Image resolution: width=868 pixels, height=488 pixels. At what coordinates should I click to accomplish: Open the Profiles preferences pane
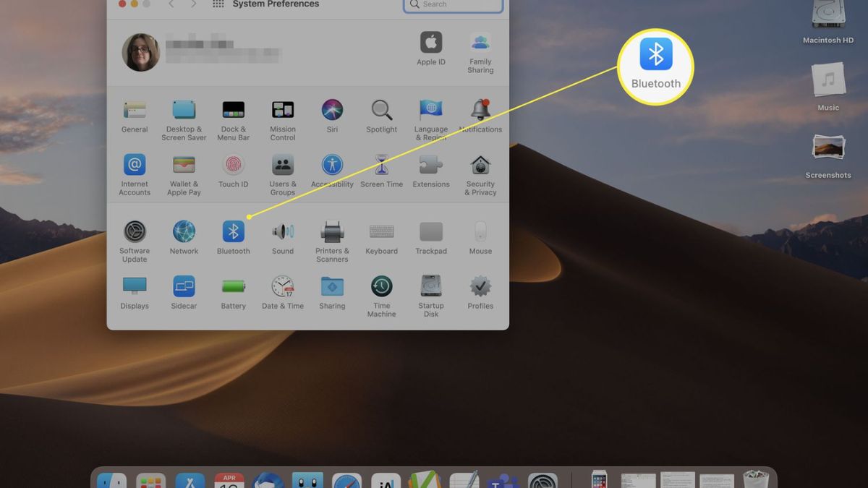[480, 286]
